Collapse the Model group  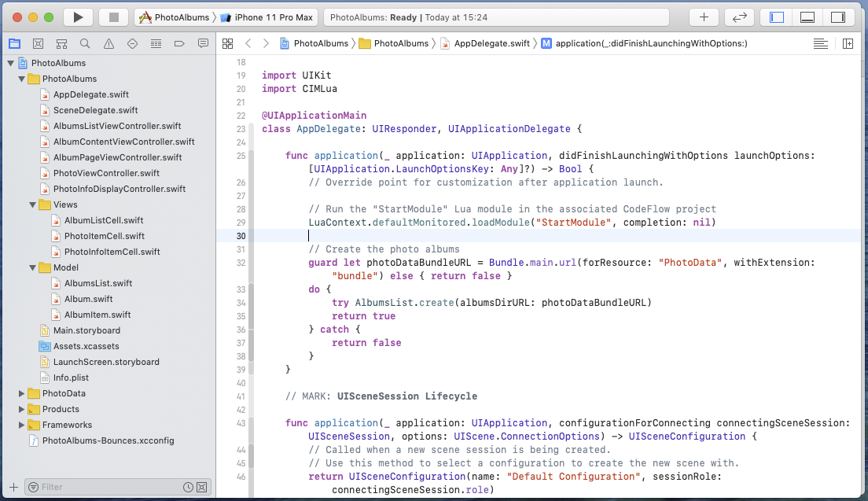click(33, 268)
